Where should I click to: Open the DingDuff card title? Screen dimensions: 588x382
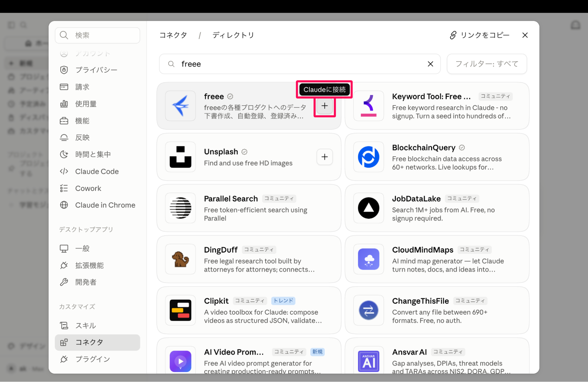point(221,250)
